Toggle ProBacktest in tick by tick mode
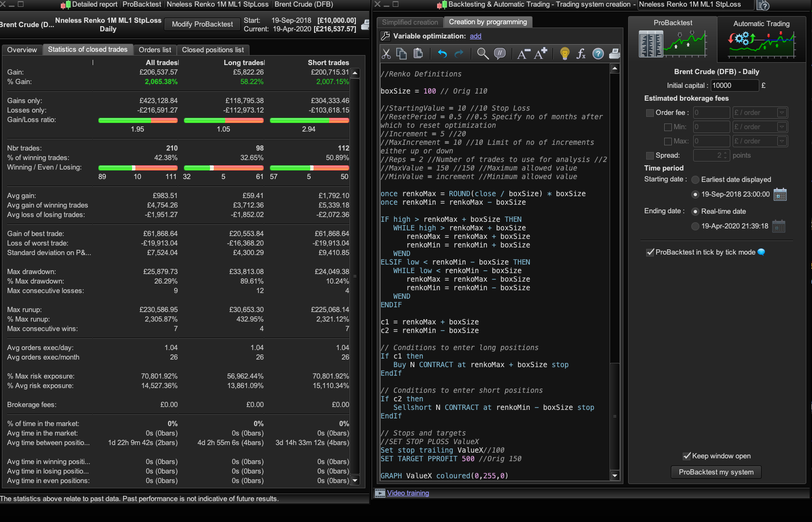The image size is (812, 522). [650, 252]
